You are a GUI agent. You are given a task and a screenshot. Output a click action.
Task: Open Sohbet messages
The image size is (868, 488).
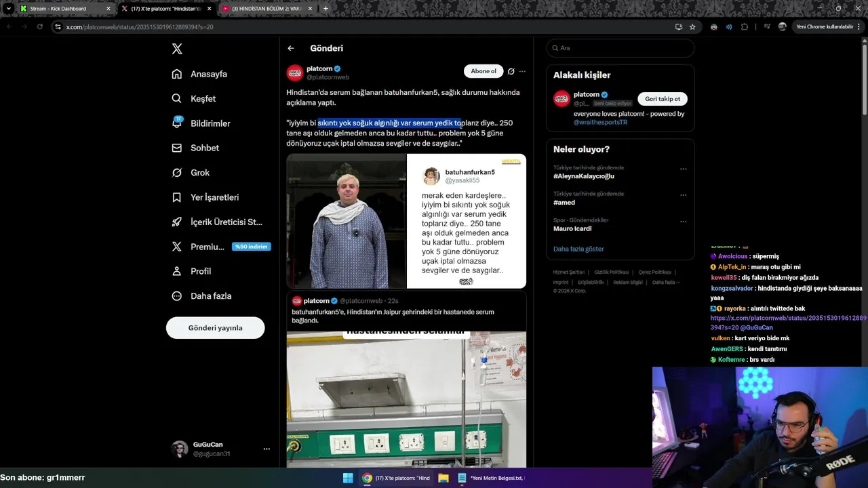pos(195,148)
